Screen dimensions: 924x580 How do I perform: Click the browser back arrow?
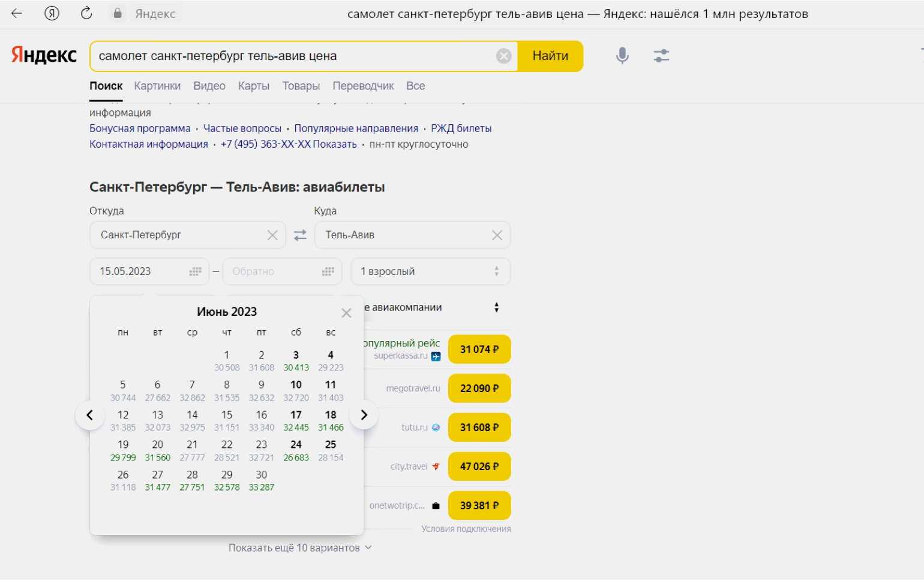coord(17,13)
